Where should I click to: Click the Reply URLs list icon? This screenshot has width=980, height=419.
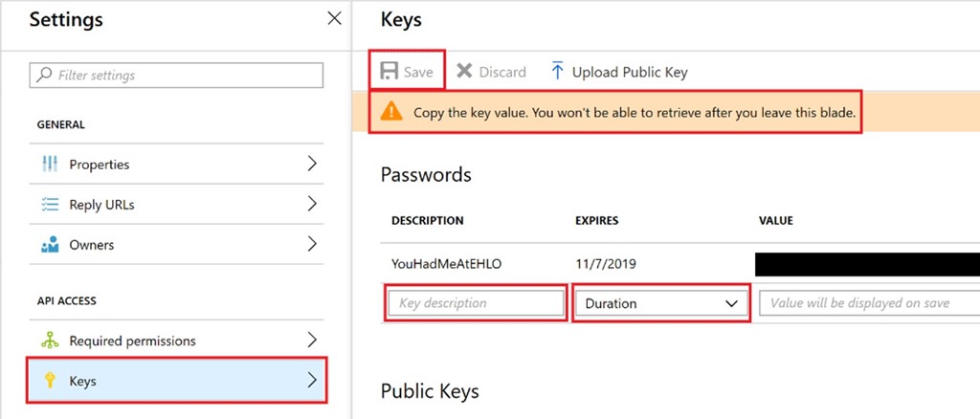pos(51,205)
